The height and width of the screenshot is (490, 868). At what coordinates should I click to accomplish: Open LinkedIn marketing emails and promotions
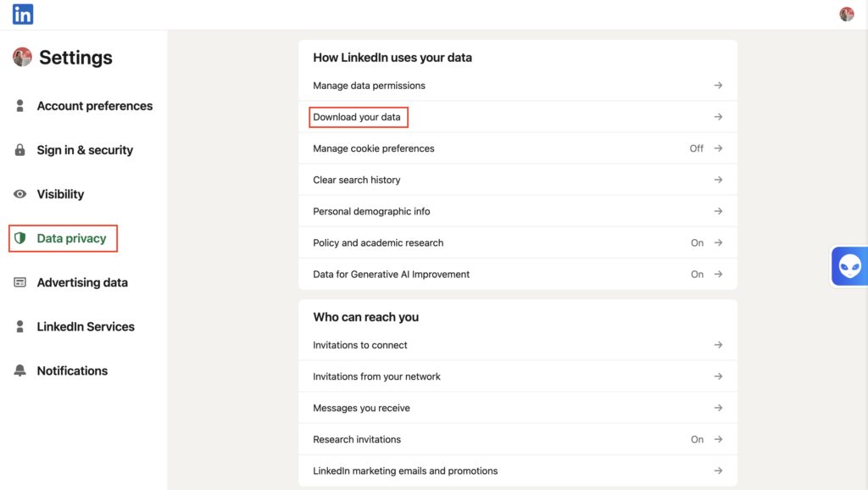518,471
